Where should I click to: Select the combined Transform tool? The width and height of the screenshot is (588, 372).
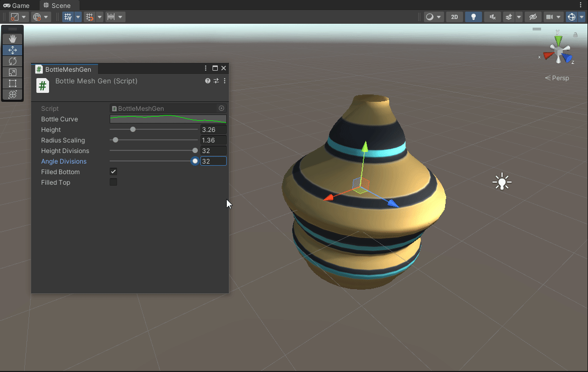[12, 94]
